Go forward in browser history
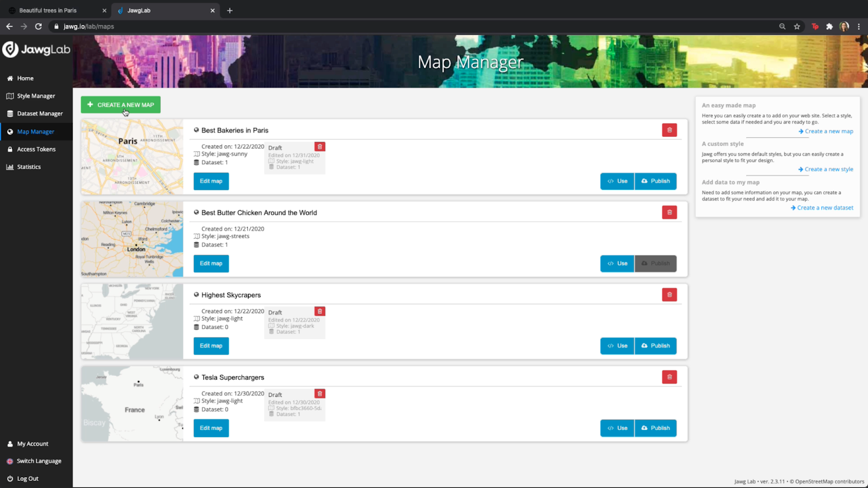Image resolution: width=868 pixels, height=488 pixels. 24,26
